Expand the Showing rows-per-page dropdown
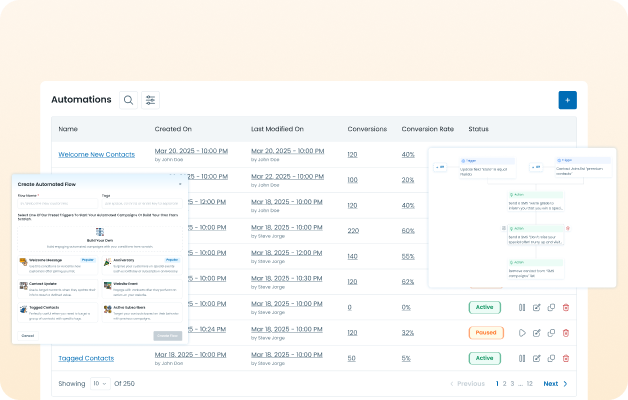Viewport: 628px width, 400px height. tap(100, 383)
